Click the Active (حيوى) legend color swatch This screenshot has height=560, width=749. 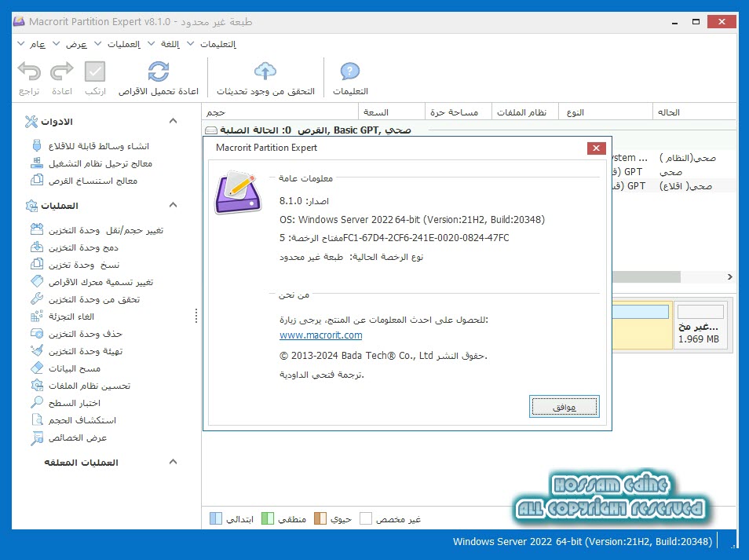tap(320, 518)
